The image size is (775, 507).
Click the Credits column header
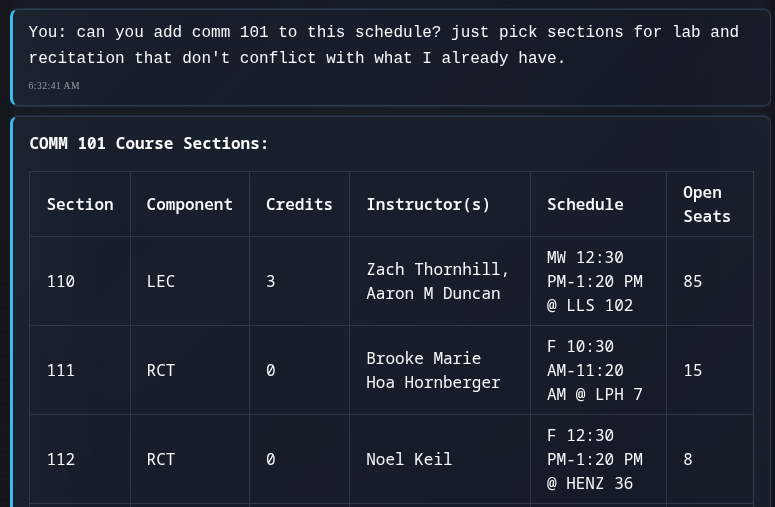tap(299, 204)
